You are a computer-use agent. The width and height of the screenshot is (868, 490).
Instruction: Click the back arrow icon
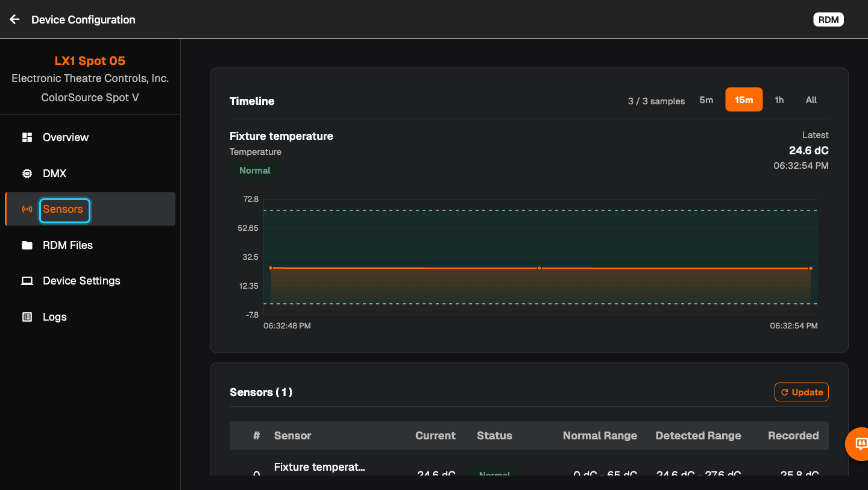14,19
